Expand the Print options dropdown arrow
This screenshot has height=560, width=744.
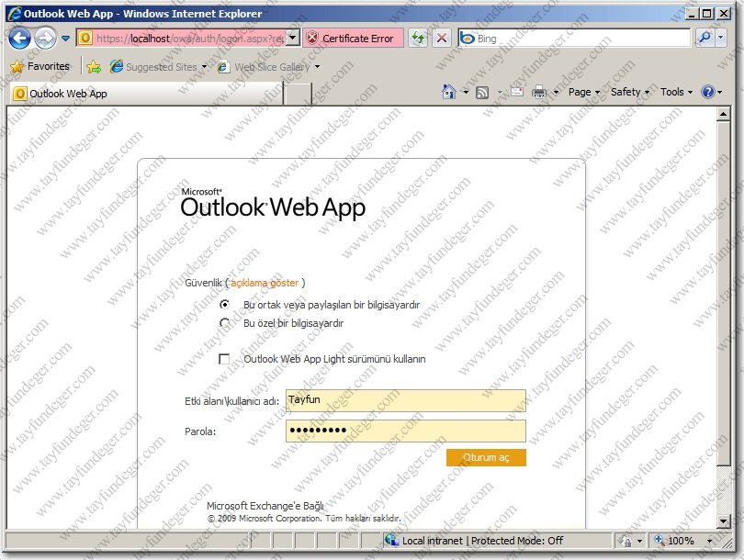[x=556, y=92]
